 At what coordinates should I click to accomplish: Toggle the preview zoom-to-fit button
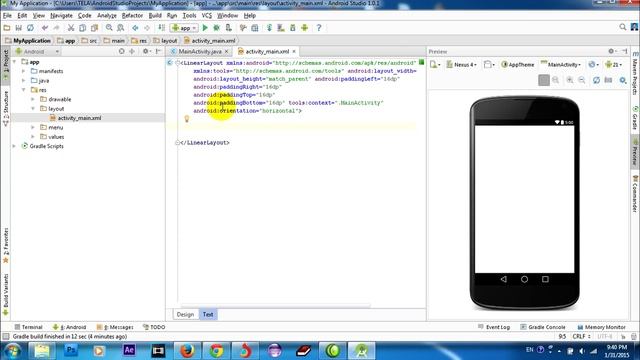(544, 80)
